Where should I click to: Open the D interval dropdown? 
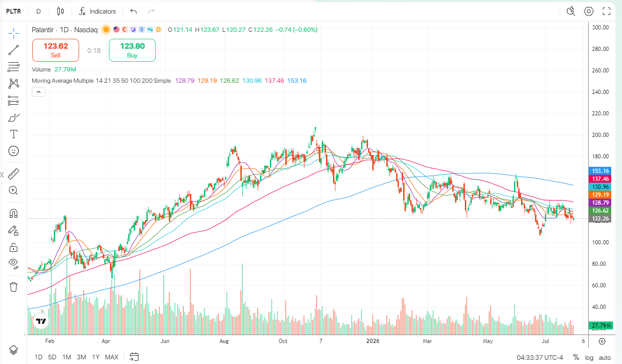[x=38, y=11]
